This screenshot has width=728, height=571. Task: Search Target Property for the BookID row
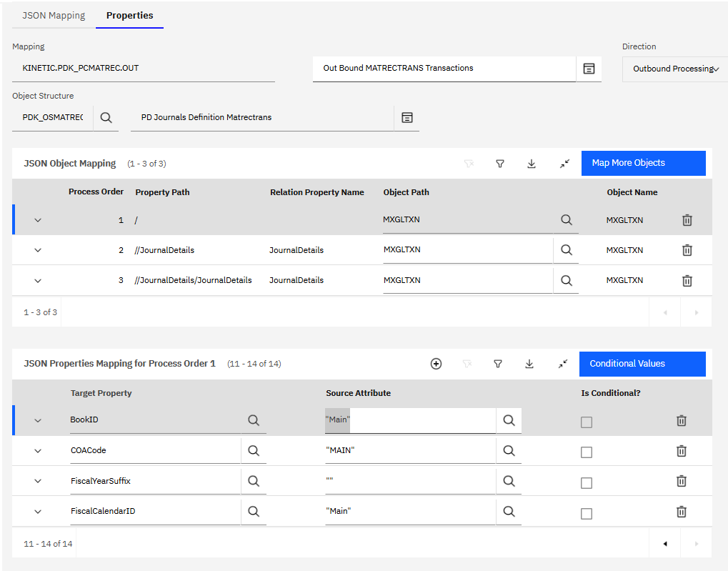[x=254, y=420]
